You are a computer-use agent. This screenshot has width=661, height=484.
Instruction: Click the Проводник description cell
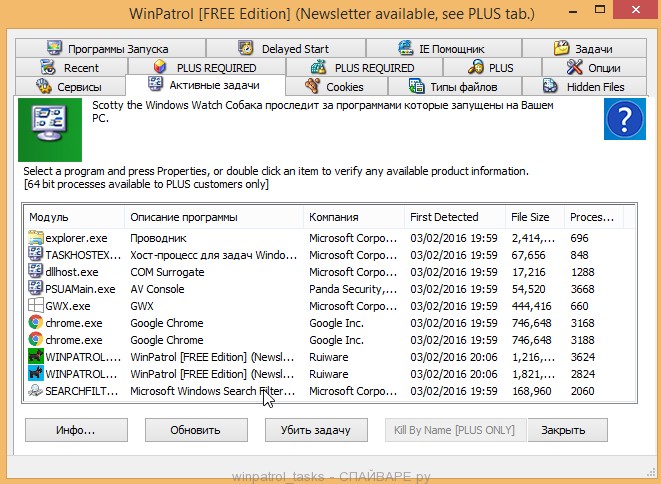pos(158,238)
